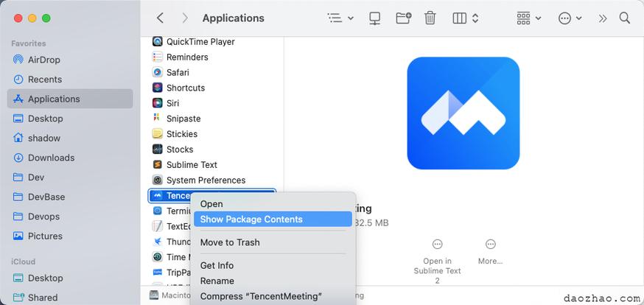The height and width of the screenshot is (305, 644).
Task: Select the Stickies app icon
Action: 157,134
